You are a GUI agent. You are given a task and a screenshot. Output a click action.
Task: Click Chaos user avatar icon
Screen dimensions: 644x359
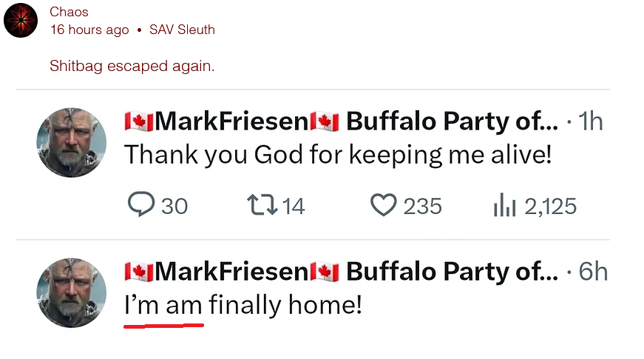coord(21,21)
